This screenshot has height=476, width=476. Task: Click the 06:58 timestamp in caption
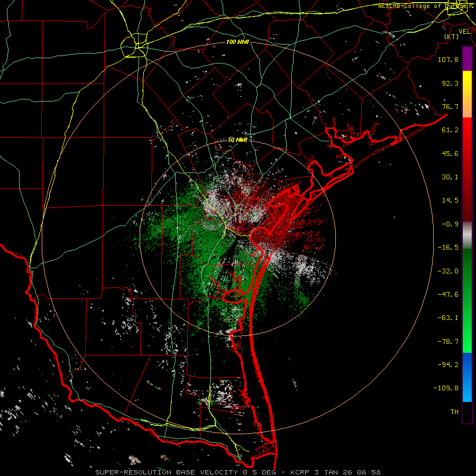pyautogui.click(x=370, y=472)
